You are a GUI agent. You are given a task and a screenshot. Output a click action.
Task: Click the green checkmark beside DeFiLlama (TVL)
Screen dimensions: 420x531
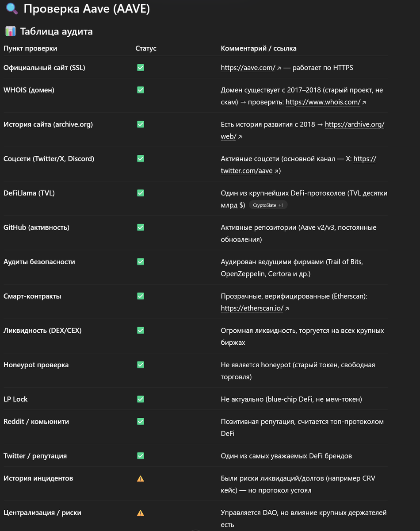(141, 193)
